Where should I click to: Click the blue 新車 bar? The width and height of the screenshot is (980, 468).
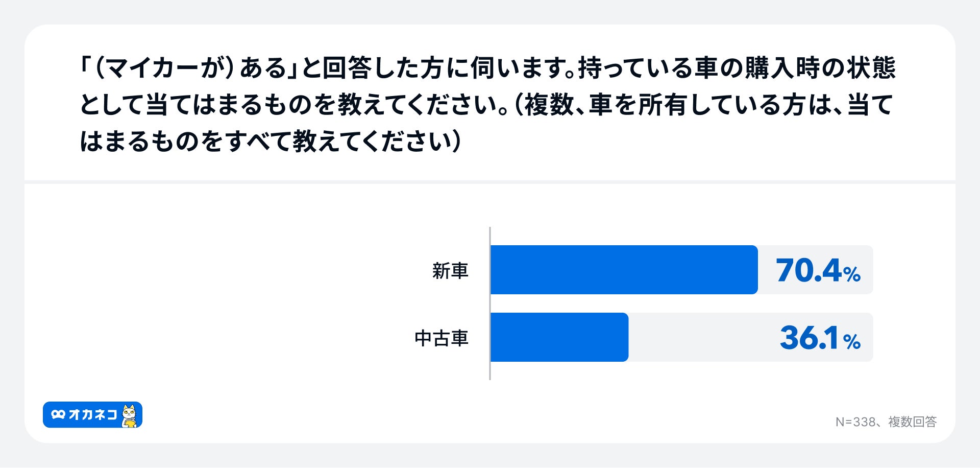click(x=624, y=270)
